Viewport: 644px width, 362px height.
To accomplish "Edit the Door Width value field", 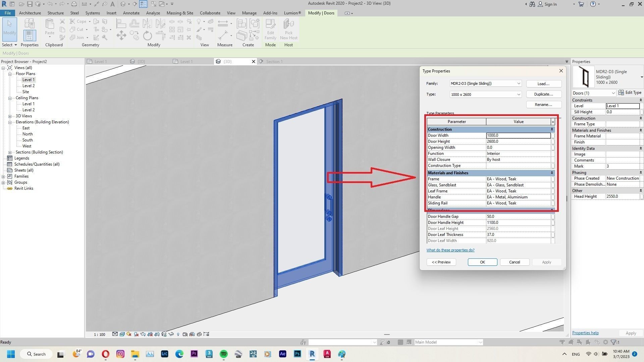I will click(x=518, y=135).
